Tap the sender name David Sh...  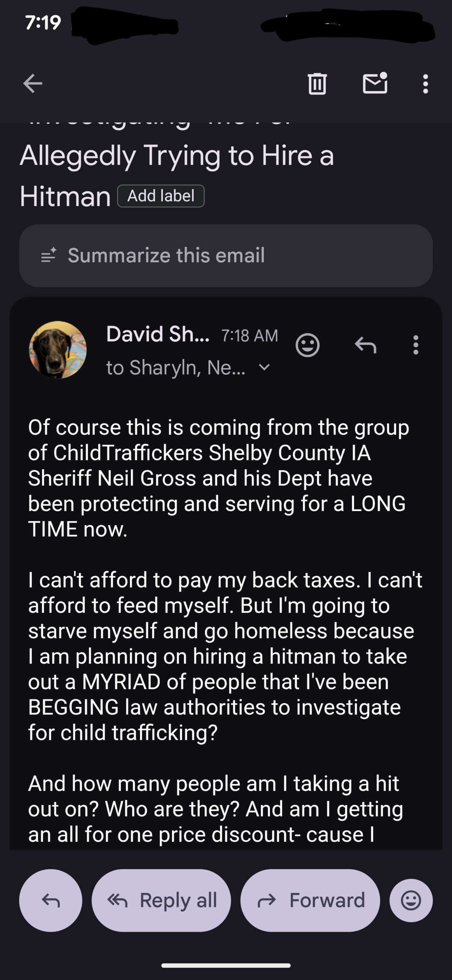(x=158, y=334)
